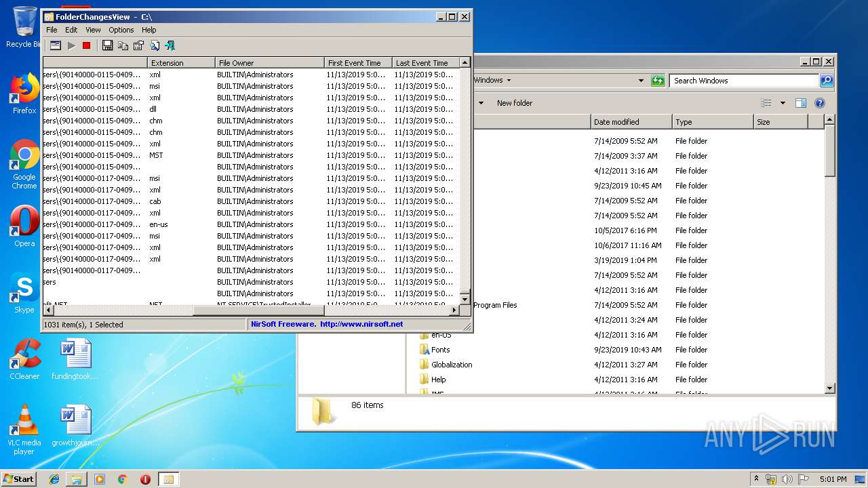Viewport: 868px width, 488px height.
Task: Click the Exit door toolbar icon
Action: click(170, 45)
